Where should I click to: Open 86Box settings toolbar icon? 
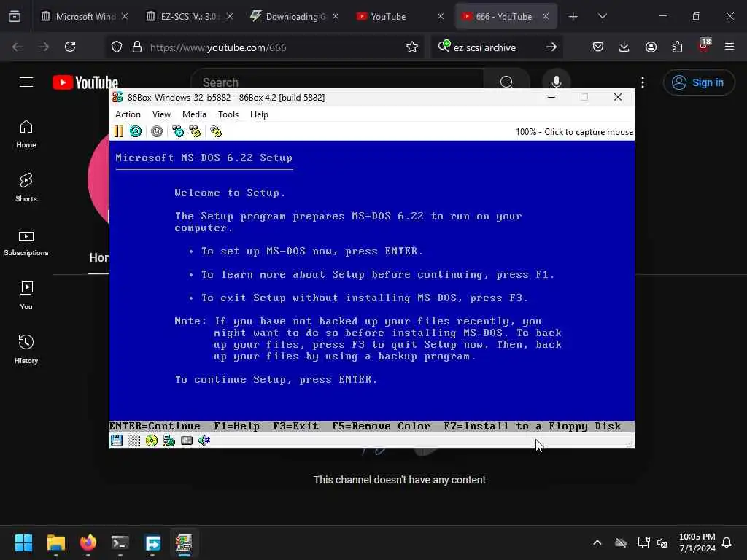216,131
